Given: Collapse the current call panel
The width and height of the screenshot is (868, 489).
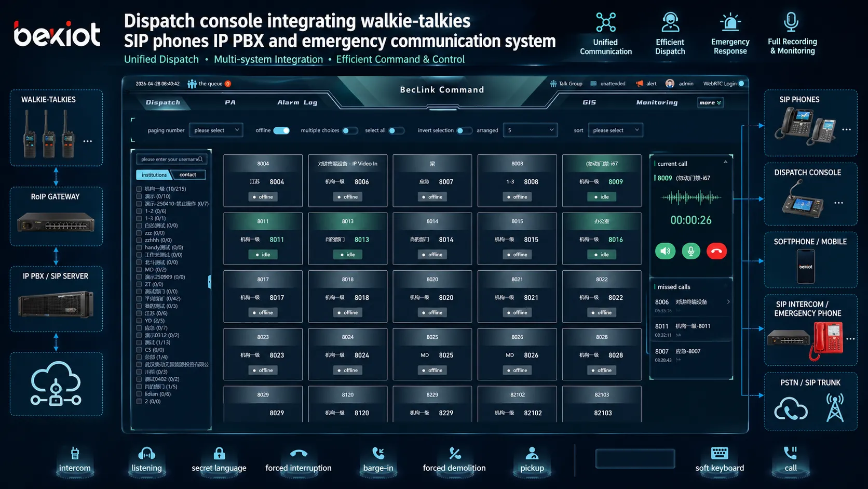Looking at the screenshot, I should 726,162.
